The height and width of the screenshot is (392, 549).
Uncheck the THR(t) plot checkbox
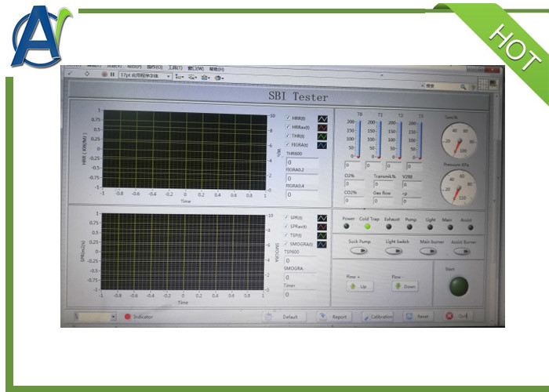pyautogui.click(x=288, y=136)
